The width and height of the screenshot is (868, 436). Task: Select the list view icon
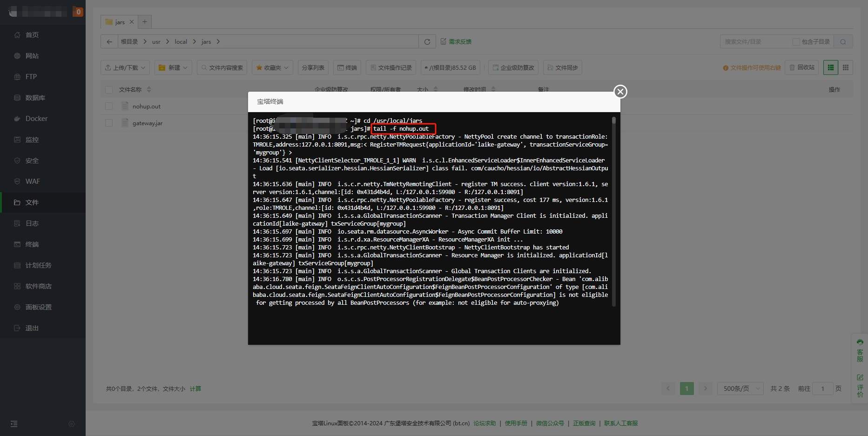[830, 67]
